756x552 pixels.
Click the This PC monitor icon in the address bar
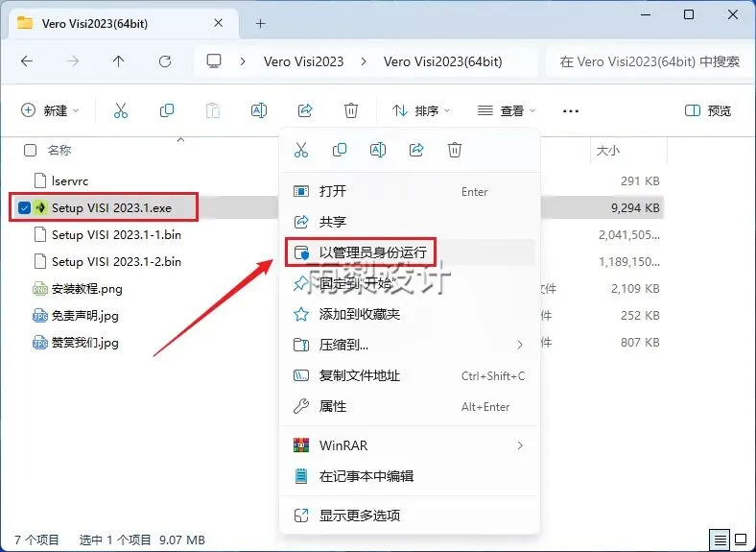[214, 61]
